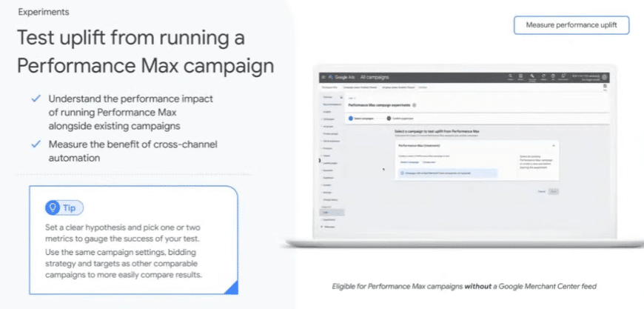Click footnote about Google Merchant Center feed
The height and width of the screenshot is (309, 644).
[464, 286]
